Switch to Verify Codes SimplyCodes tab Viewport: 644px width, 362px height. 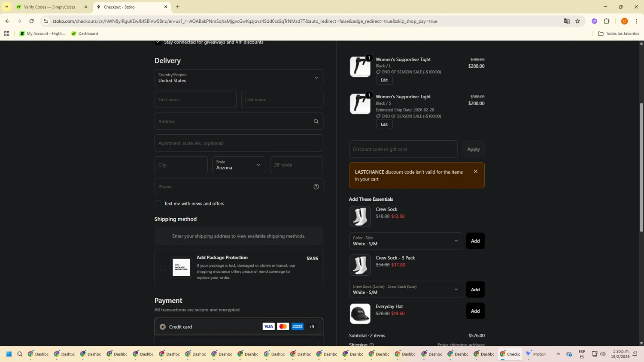pos(49,7)
